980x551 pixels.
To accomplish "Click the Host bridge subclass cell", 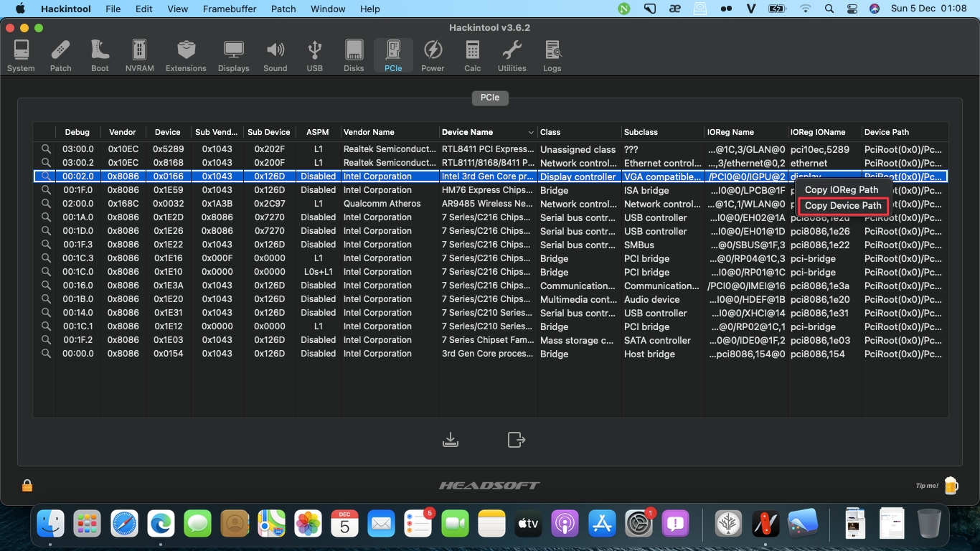I will coord(649,354).
